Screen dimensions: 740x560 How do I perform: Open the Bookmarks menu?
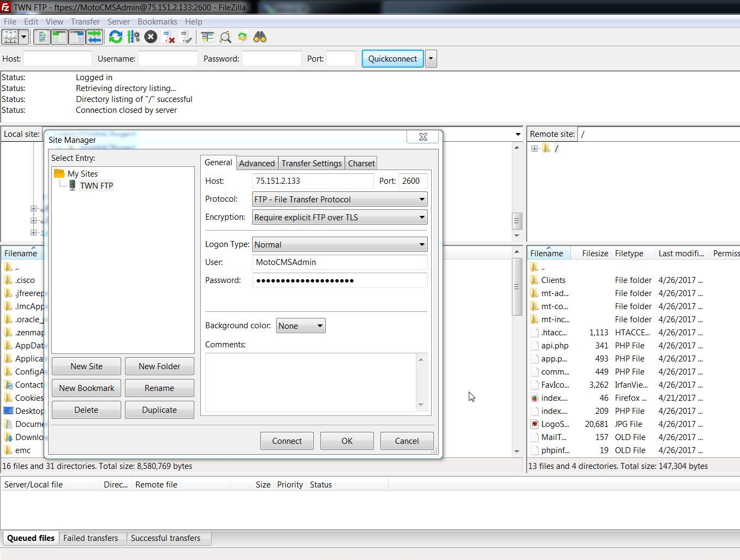(x=157, y=22)
